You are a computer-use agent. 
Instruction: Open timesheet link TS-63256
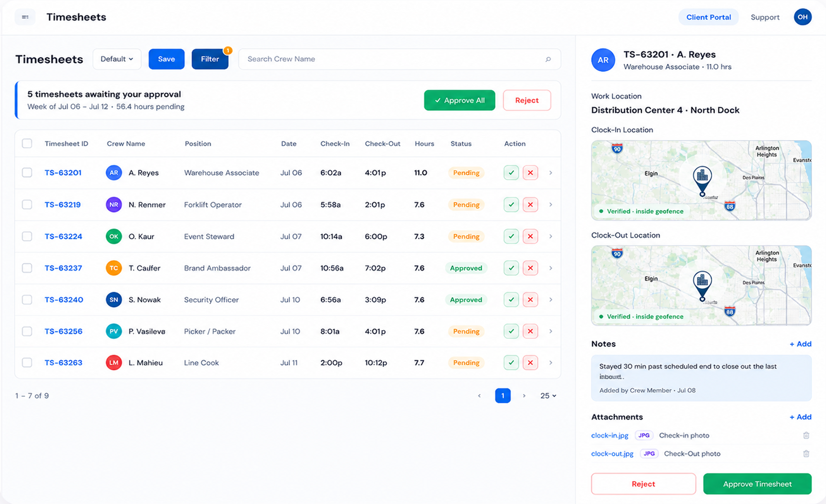[x=63, y=331]
